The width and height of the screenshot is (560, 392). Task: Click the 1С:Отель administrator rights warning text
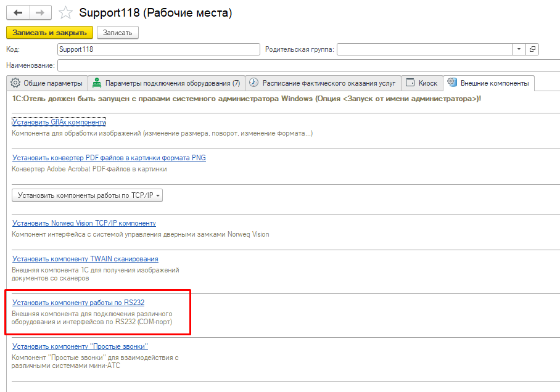coord(247,99)
